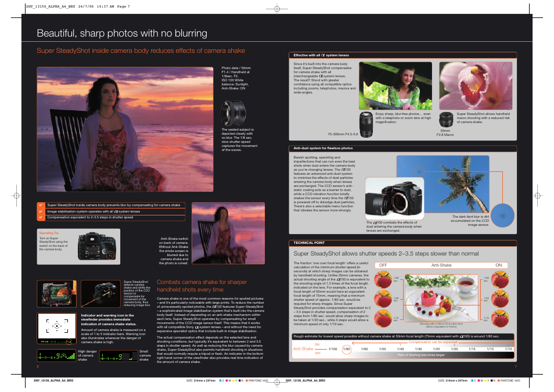
Task: Click the page number 6 at the bottom left
Action: pyautogui.click(x=38, y=366)
